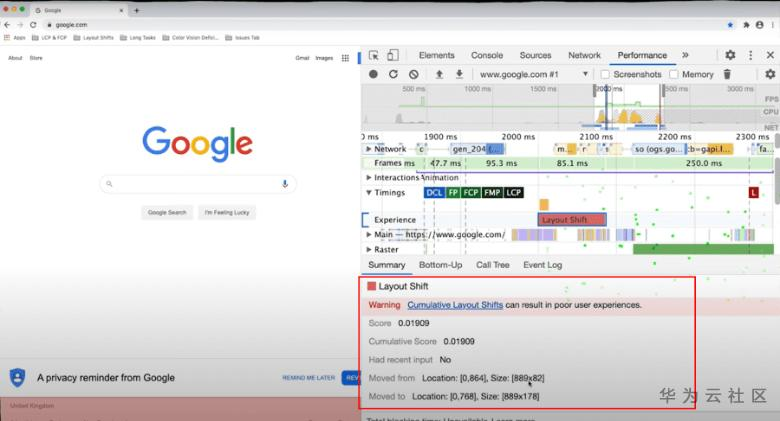This screenshot has height=421, width=780.
Task: Open a new browser tab
Action: point(136,10)
